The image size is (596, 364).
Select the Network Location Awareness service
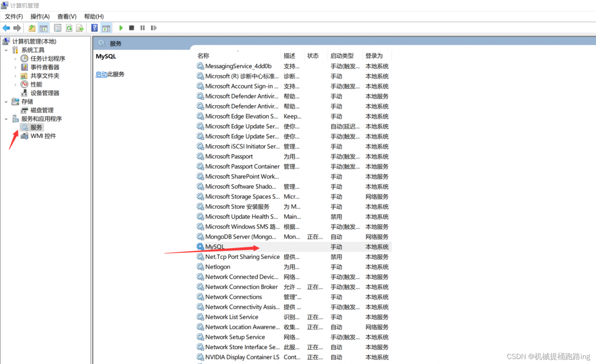pos(293,327)
